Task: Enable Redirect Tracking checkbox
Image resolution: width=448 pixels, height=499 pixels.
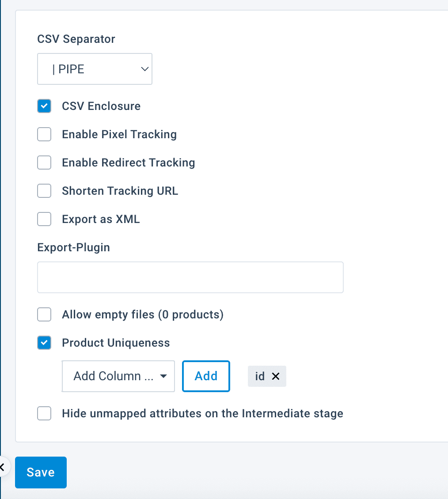Action: (44, 163)
